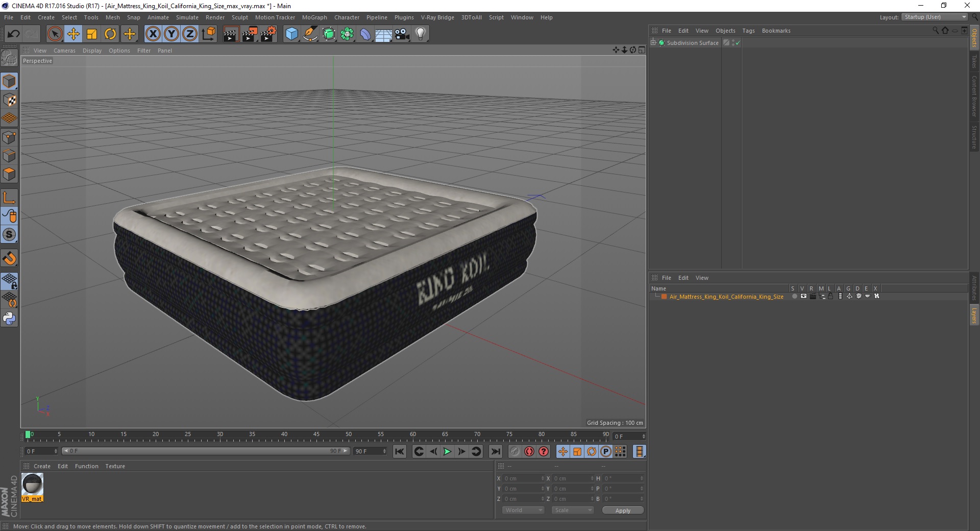Click the Apply button

[623, 511]
